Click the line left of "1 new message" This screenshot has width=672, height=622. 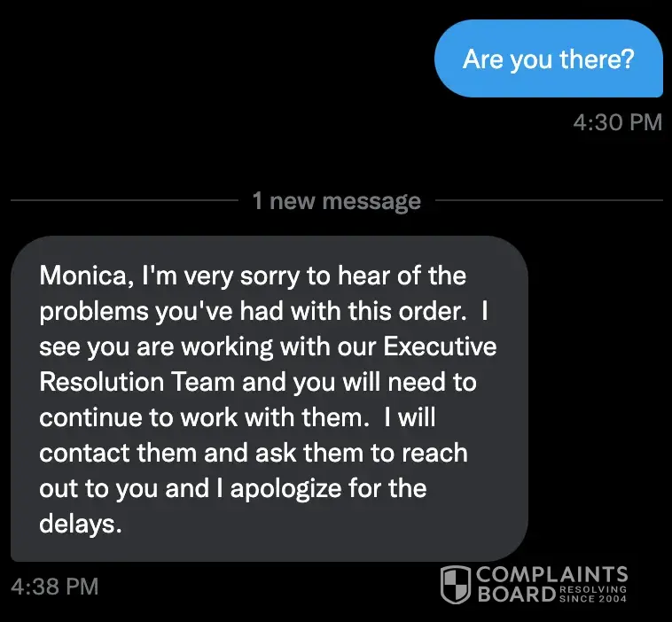pyautogui.click(x=124, y=200)
